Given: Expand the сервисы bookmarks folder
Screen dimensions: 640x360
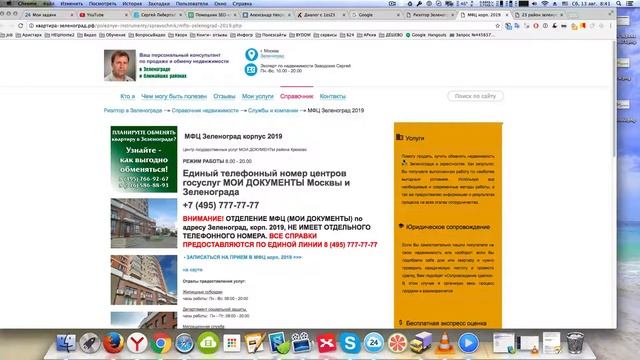Looking at the screenshot, I should coord(325,35).
